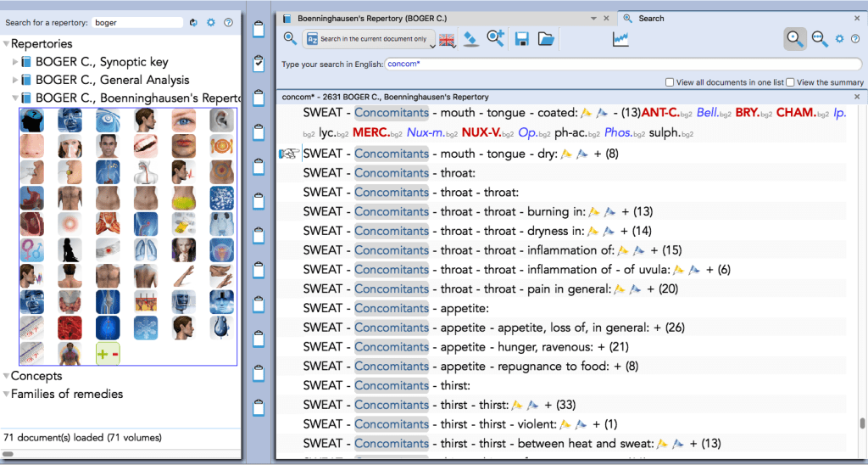Open the British flag language dropdown
This screenshot has height=465, width=868.
tap(448, 40)
